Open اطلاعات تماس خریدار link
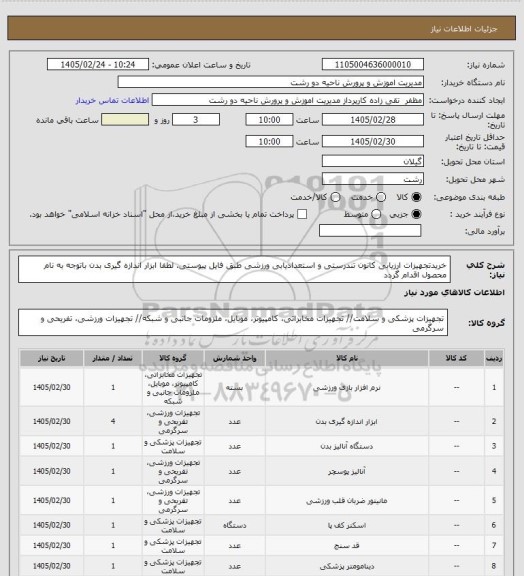Viewport: 524px width, 576px height. coord(112,100)
